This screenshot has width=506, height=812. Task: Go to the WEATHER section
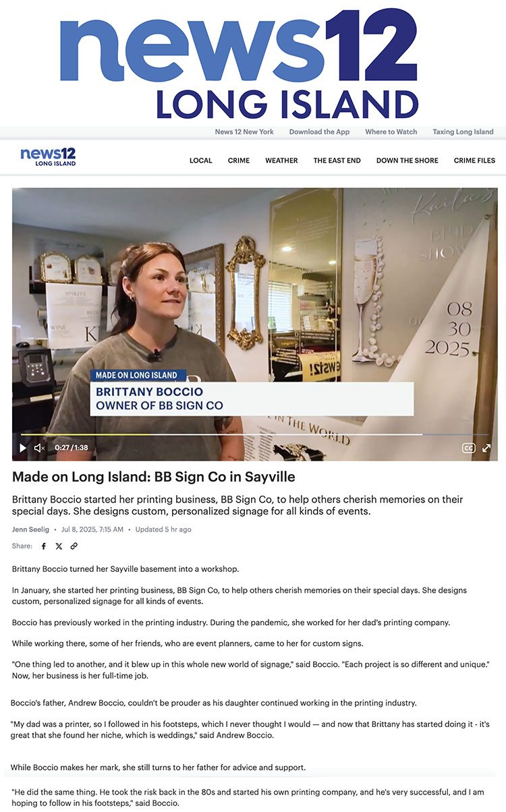281,161
